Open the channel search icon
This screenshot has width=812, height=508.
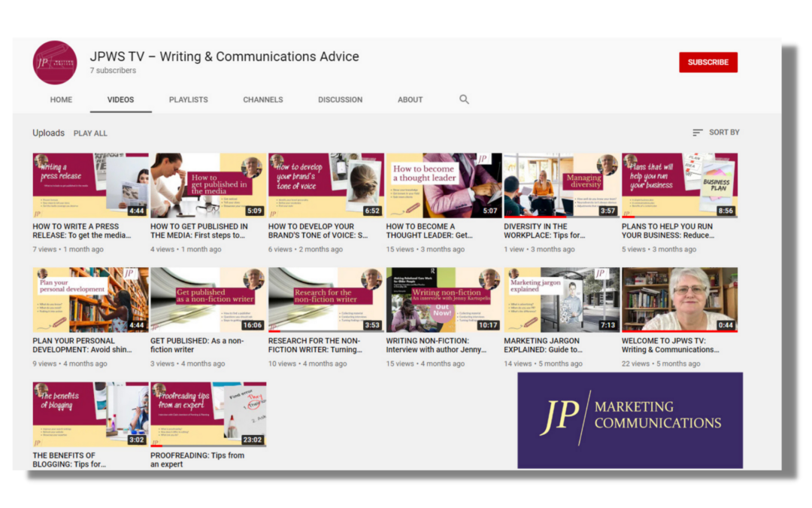click(x=464, y=99)
